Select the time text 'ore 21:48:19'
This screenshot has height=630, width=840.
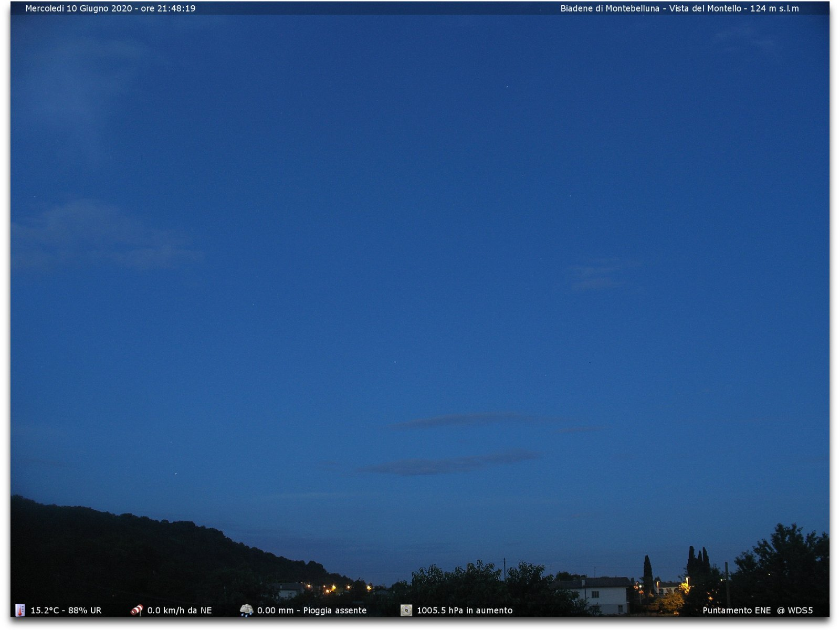click(x=168, y=8)
